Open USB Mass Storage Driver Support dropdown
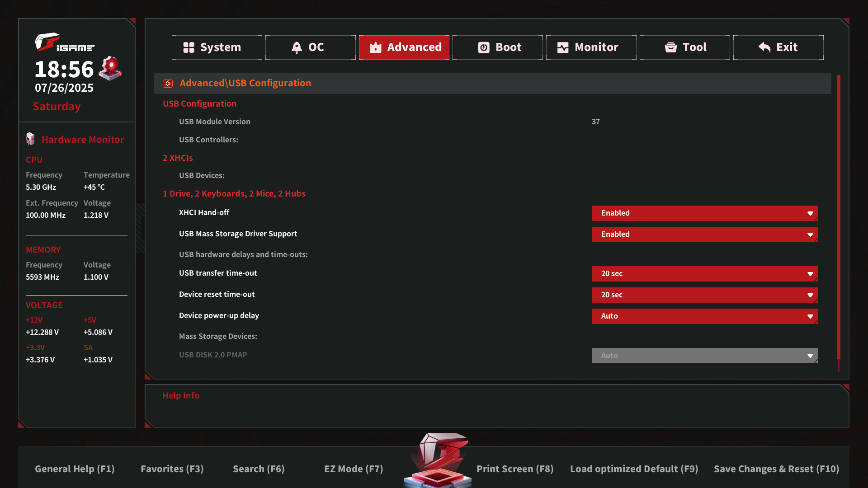The width and height of the screenshot is (868, 488). tap(704, 235)
